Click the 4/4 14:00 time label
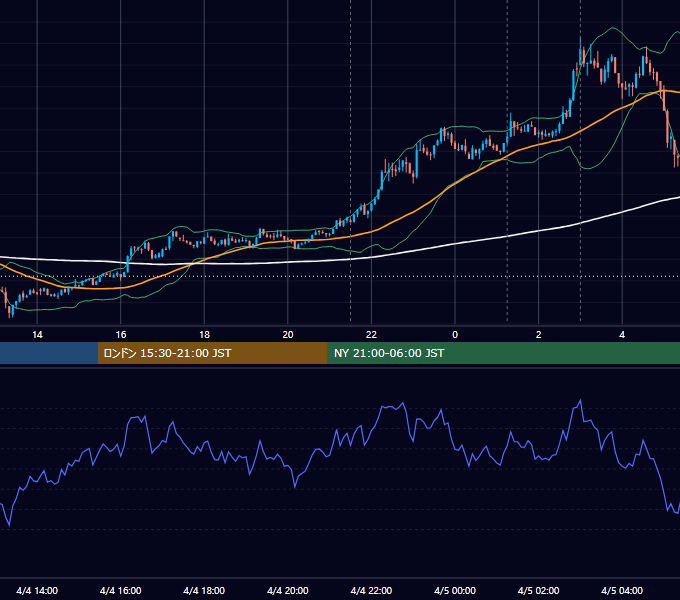The width and height of the screenshot is (680, 600). 37,590
